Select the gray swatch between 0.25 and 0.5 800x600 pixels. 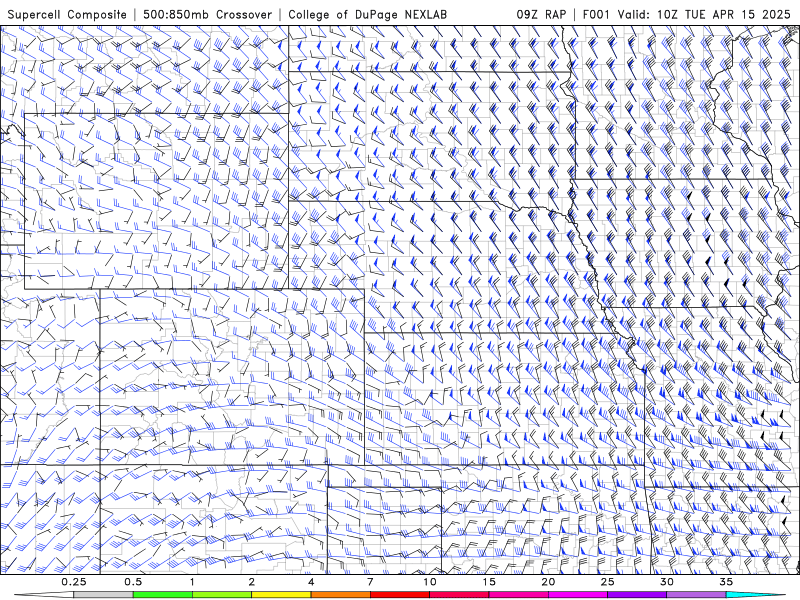(x=103, y=595)
